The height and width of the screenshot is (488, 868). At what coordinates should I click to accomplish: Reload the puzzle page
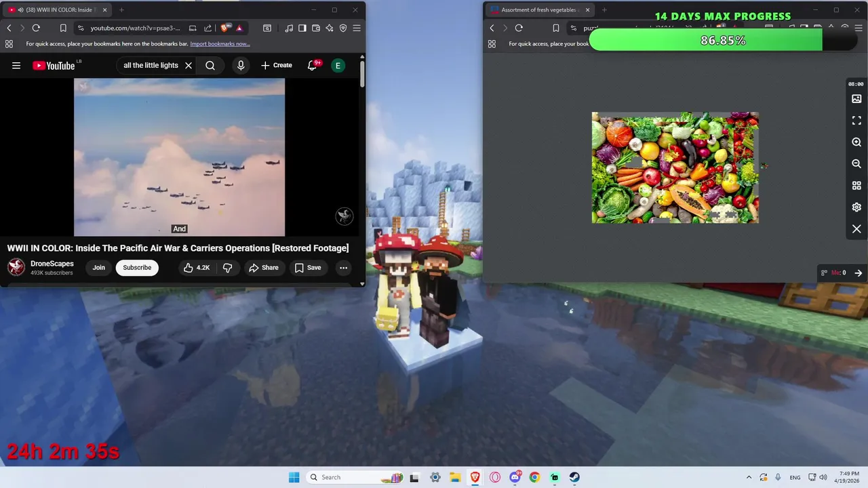pyautogui.click(x=519, y=28)
